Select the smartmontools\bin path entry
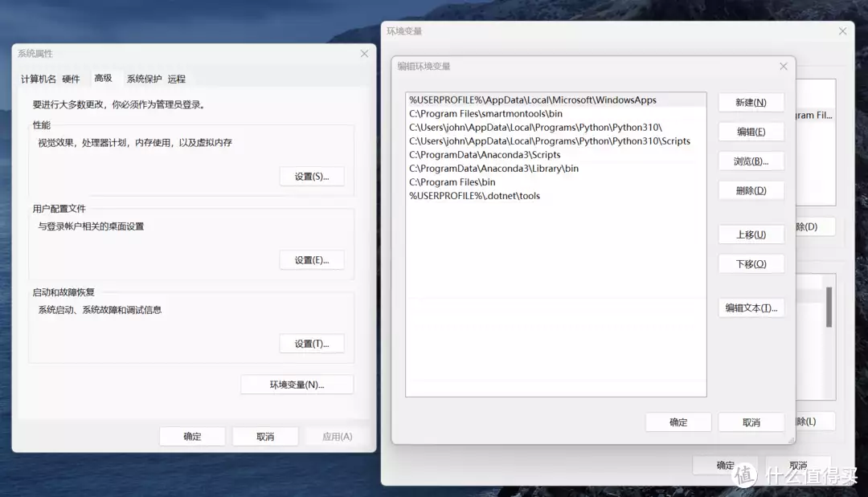868x497 pixels. 556,114
